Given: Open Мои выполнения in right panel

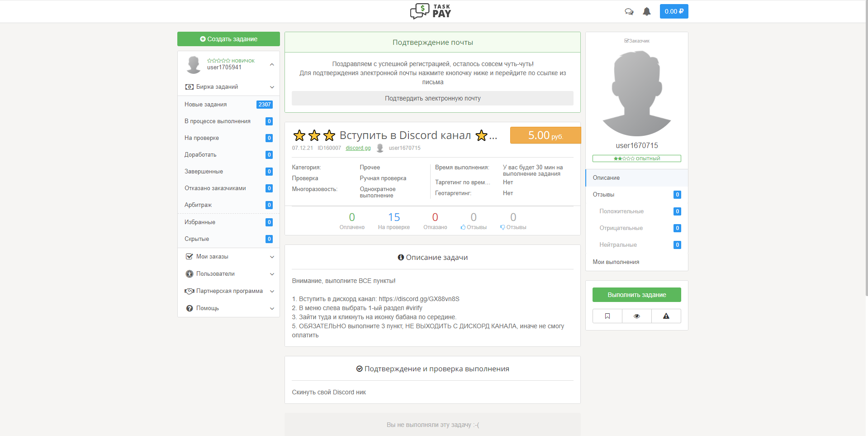Looking at the screenshot, I should [x=637, y=262].
